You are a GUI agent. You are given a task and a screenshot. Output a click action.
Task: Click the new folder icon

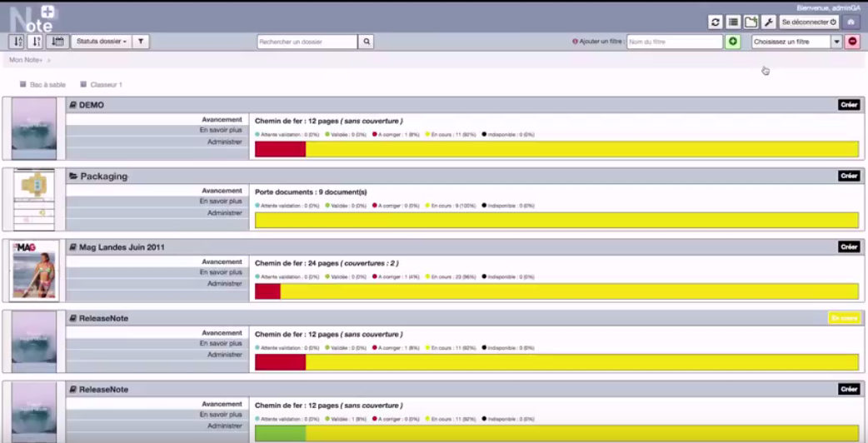tap(751, 22)
